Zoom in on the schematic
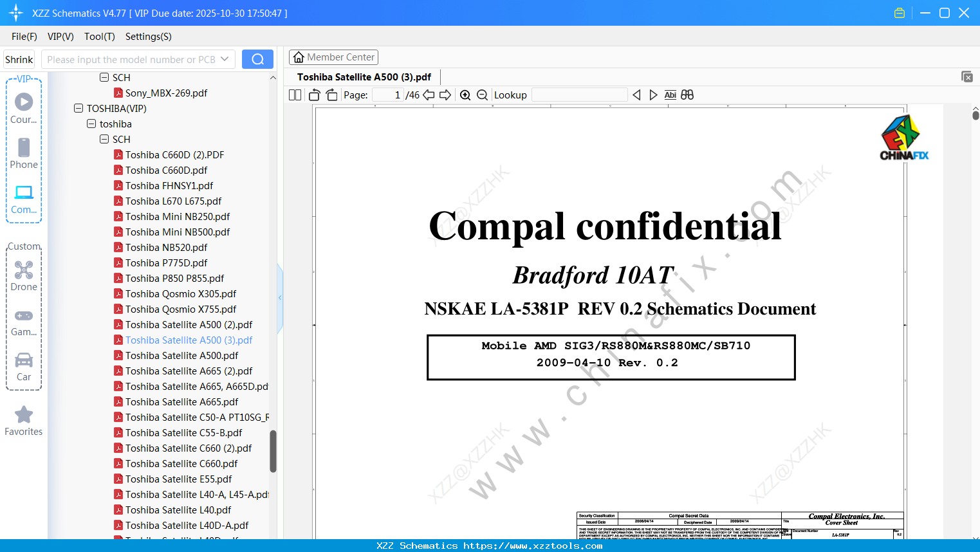 pyautogui.click(x=465, y=95)
